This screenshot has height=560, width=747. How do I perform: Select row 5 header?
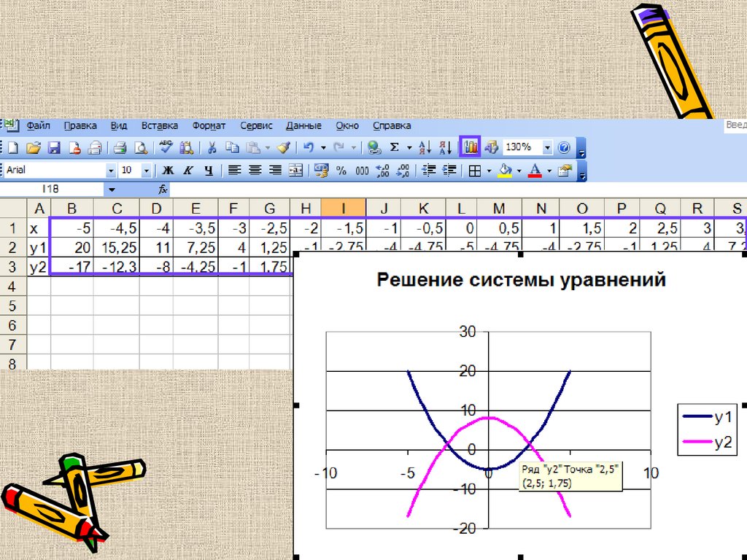(13, 306)
